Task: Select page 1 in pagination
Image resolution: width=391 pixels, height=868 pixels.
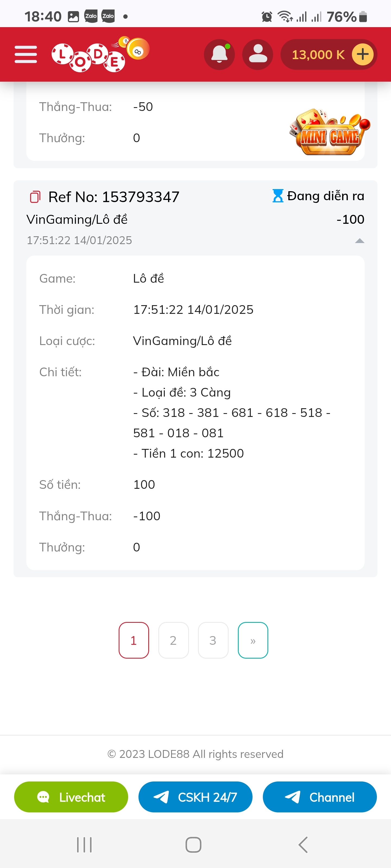Action: (134, 640)
